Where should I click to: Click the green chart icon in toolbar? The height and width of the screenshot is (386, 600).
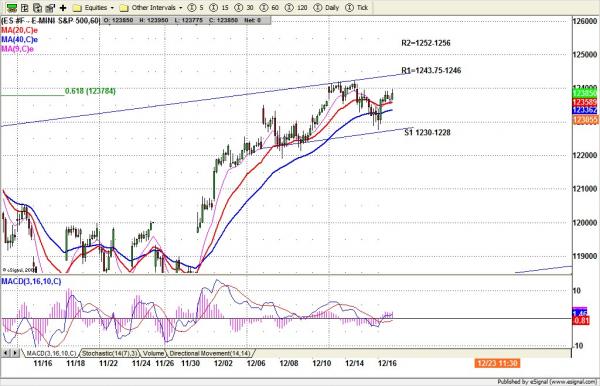pos(12,8)
